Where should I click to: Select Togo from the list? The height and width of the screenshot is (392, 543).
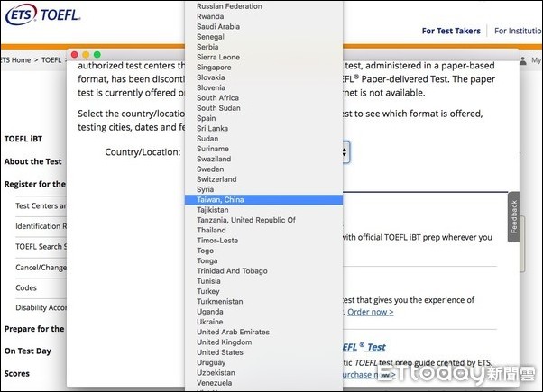(x=205, y=251)
